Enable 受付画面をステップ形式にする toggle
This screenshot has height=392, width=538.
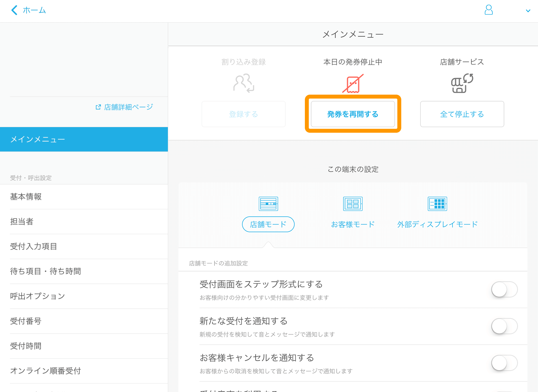(504, 290)
